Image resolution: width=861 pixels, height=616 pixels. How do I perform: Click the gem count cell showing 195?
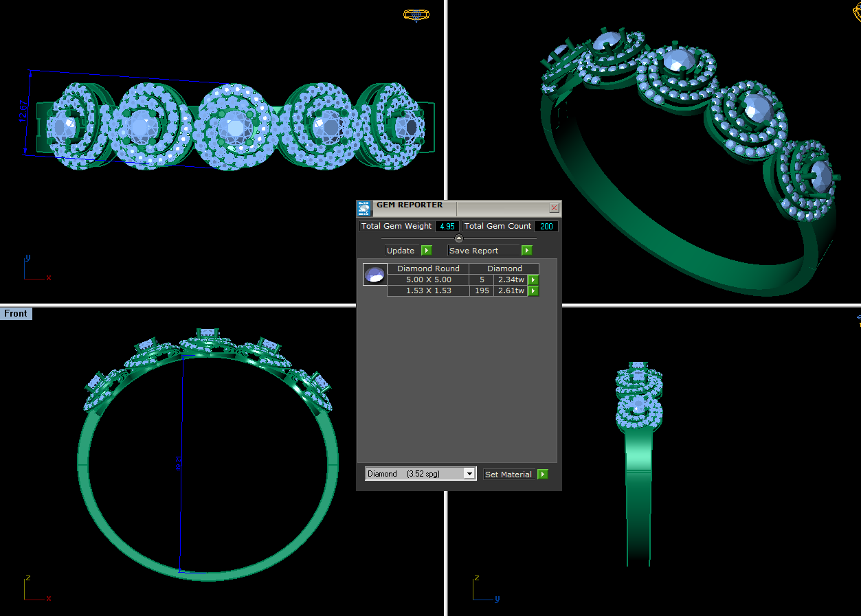482,291
